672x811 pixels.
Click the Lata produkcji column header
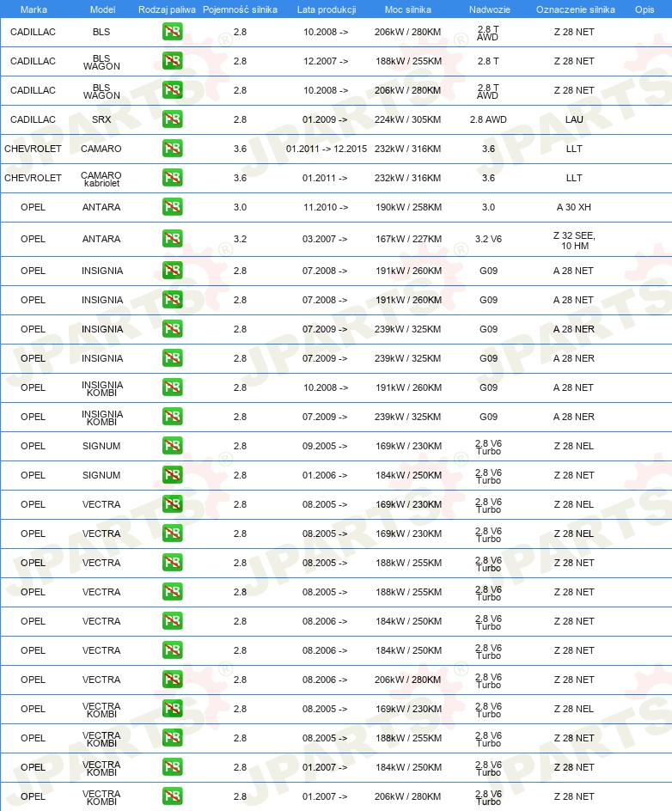[x=327, y=9]
